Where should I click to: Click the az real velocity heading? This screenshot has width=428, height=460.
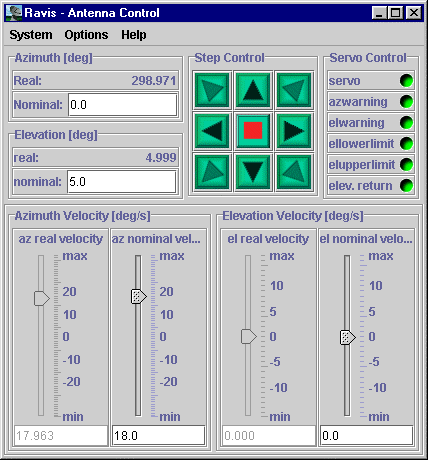coord(61,239)
